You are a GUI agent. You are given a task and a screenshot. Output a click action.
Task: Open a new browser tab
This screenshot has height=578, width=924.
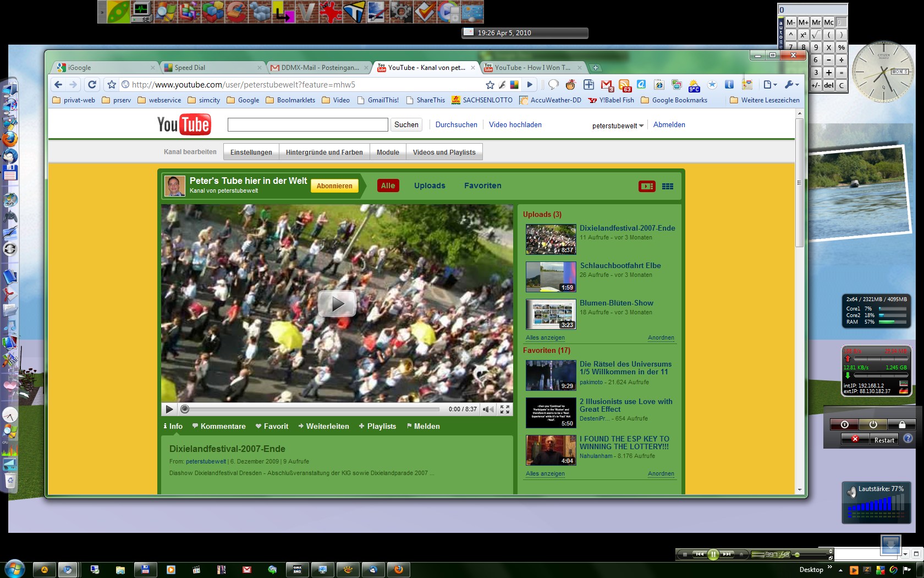[595, 68]
